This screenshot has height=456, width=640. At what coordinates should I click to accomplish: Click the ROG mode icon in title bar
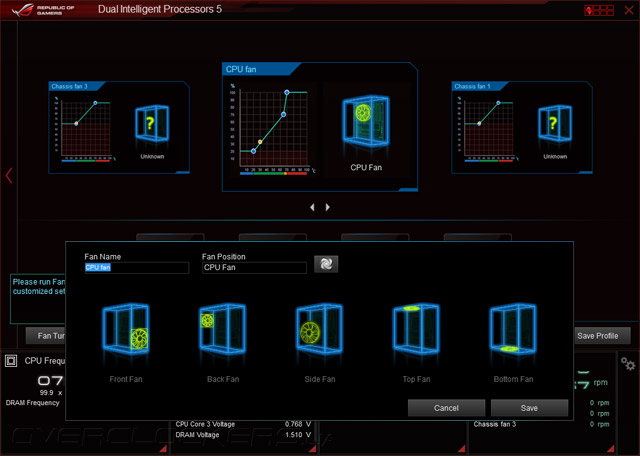pos(599,10)
